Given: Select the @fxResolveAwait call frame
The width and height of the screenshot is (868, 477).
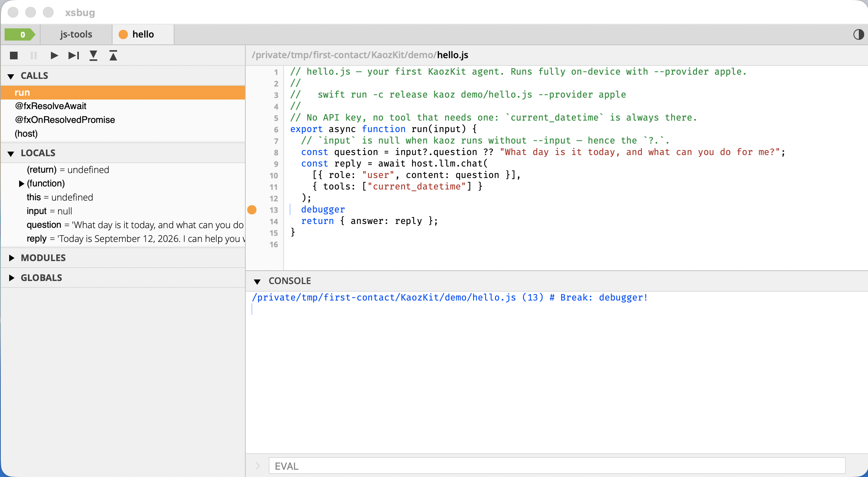Looking at the screenshot, I should [123, 106].
